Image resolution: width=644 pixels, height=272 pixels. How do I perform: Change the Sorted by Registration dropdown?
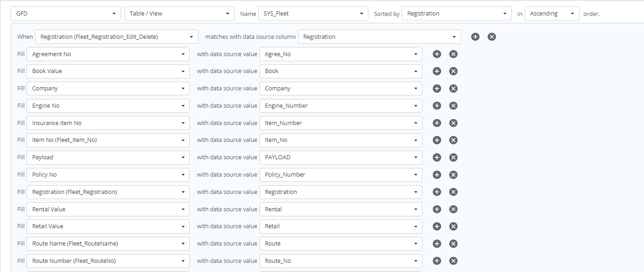pyautogui.click(x=457, y=14)
